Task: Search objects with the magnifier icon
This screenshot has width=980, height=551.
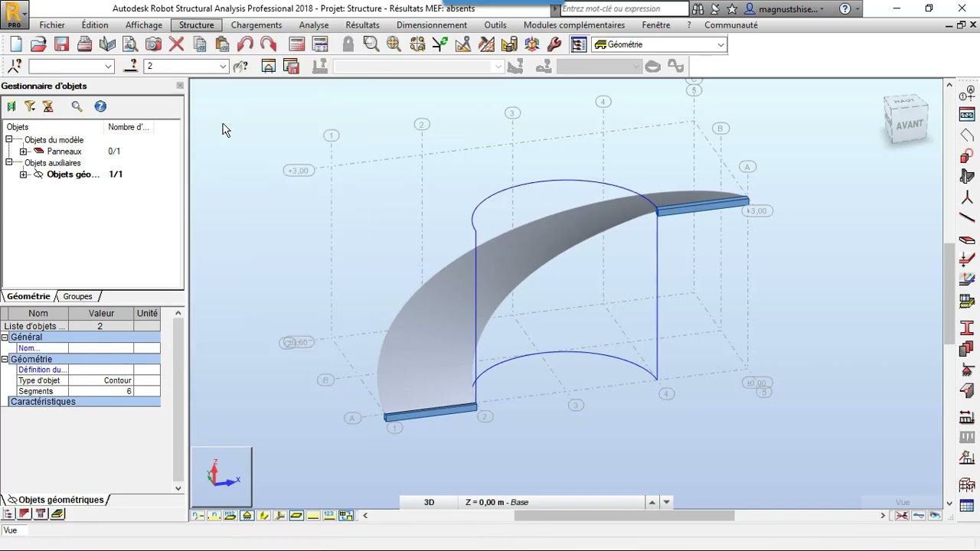Action: click(x=77, y=106)
